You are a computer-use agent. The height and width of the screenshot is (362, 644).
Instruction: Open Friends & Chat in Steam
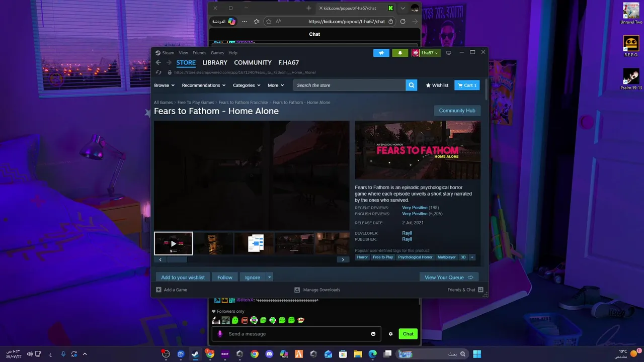coord(465,290)
